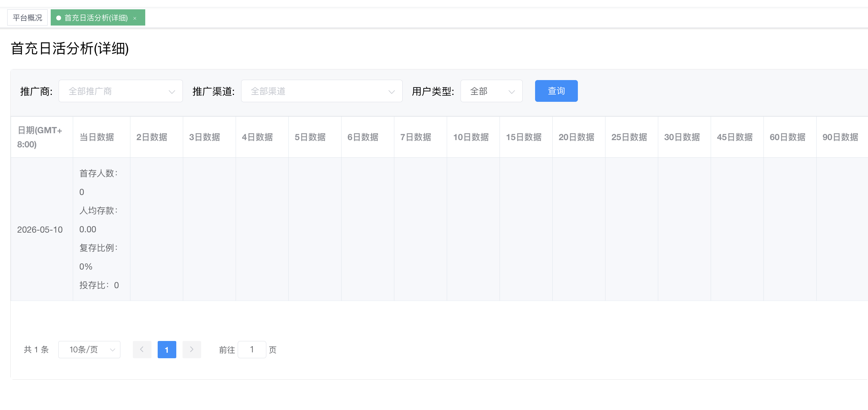Click the chevron arrow in 推广商 select
868x410 pixels.
172,92
